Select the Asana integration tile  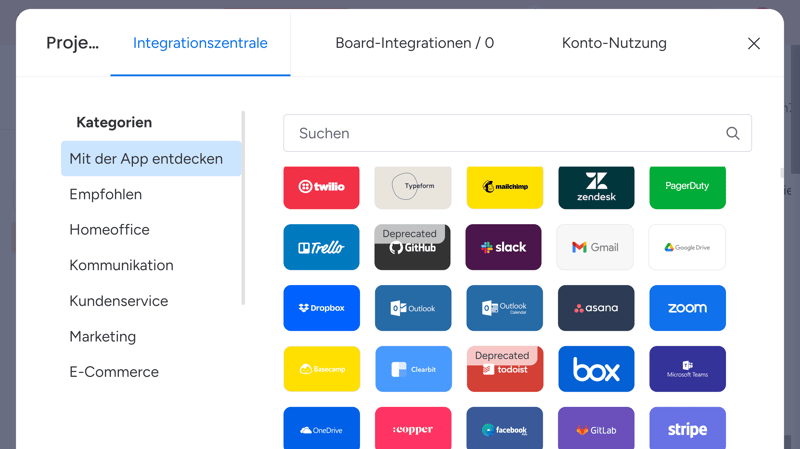[x=596, y=308]
